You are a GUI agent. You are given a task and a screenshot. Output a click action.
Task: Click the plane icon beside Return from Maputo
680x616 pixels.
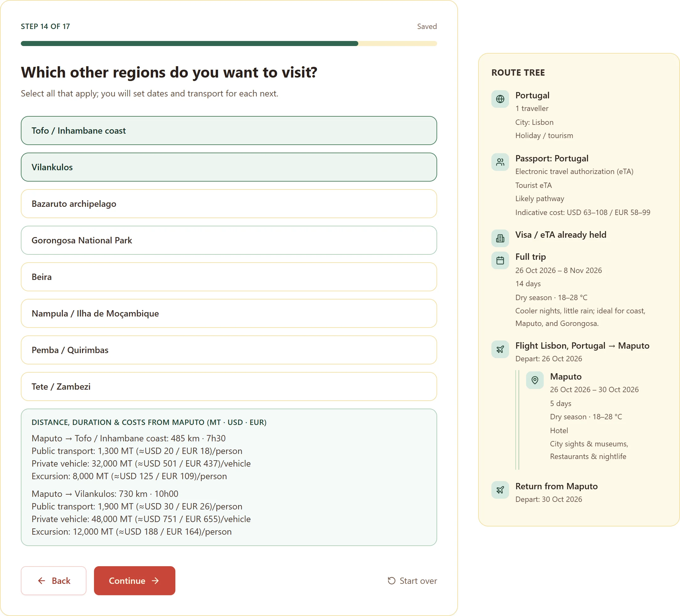[x=500, y=490]
